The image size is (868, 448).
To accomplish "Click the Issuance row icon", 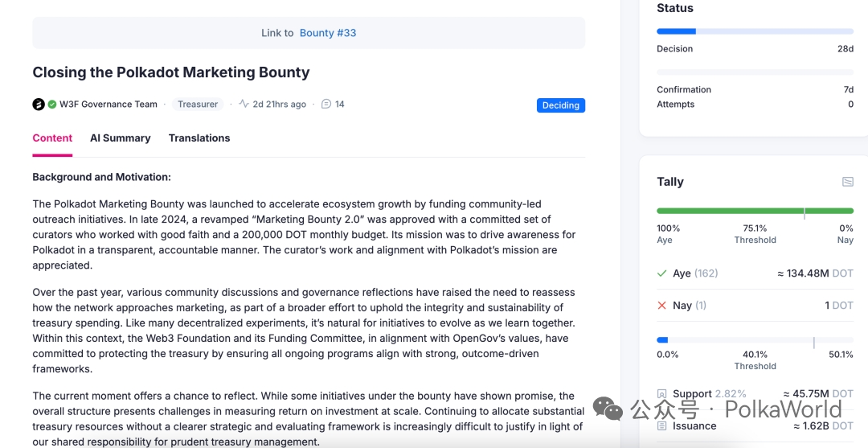I will click(662, 426).
